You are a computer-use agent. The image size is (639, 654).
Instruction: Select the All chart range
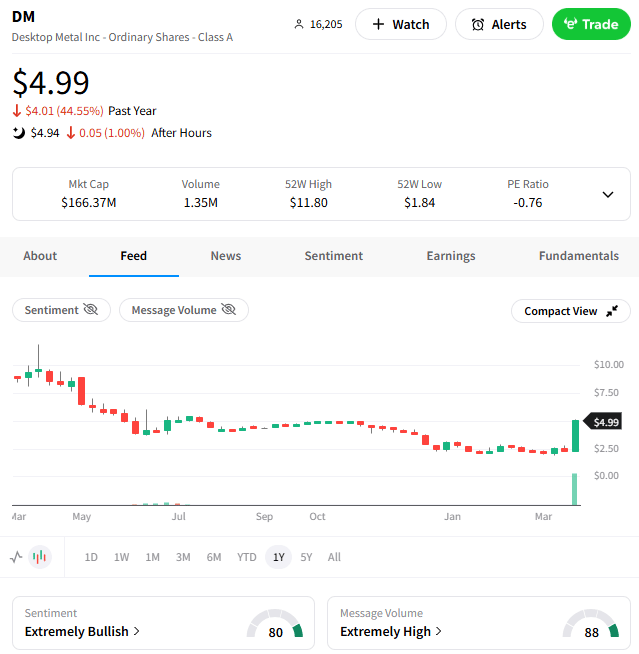pyautogui.click(x=334, y=557)
